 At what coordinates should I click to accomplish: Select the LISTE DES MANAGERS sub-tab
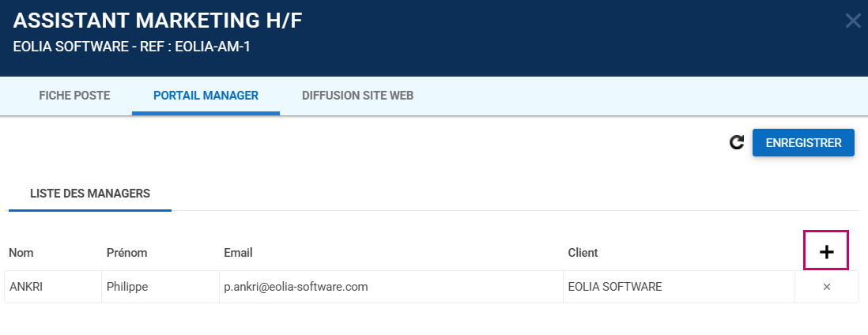point(90,193)
